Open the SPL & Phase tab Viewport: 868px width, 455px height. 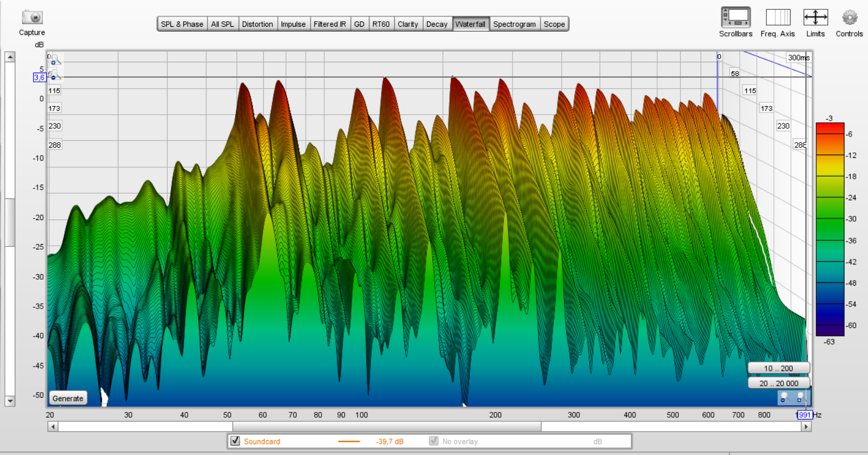pos(182,24)
